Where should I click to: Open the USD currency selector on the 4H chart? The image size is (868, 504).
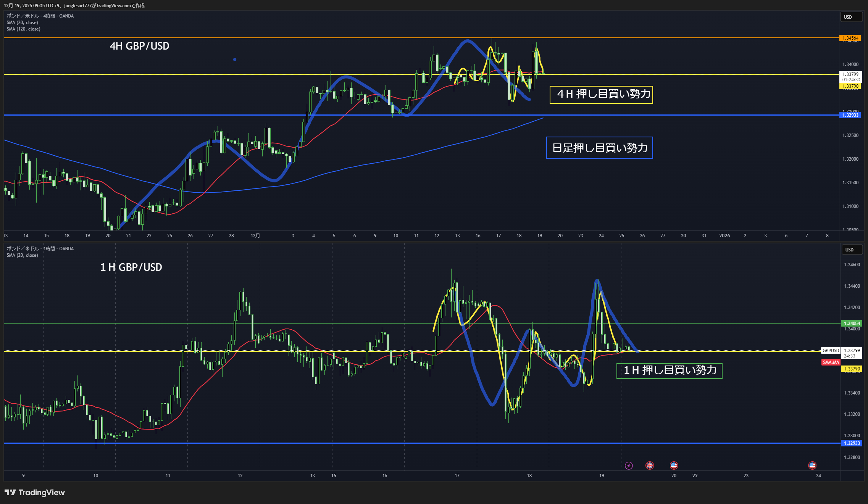851,17
